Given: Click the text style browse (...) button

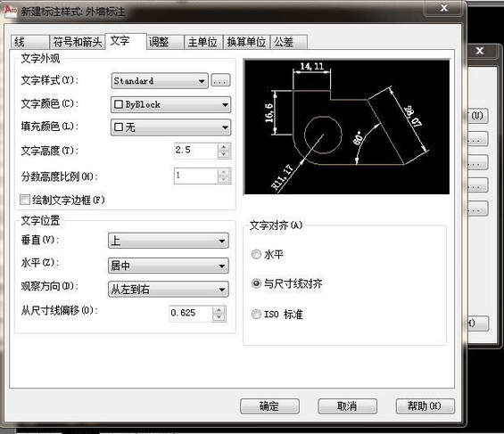Looking at the screenshot, I should pyautogui.click(x=220, y=80).
